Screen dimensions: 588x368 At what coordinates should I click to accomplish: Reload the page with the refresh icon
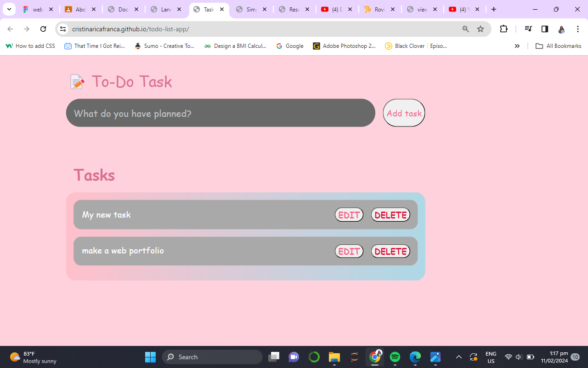43,29
